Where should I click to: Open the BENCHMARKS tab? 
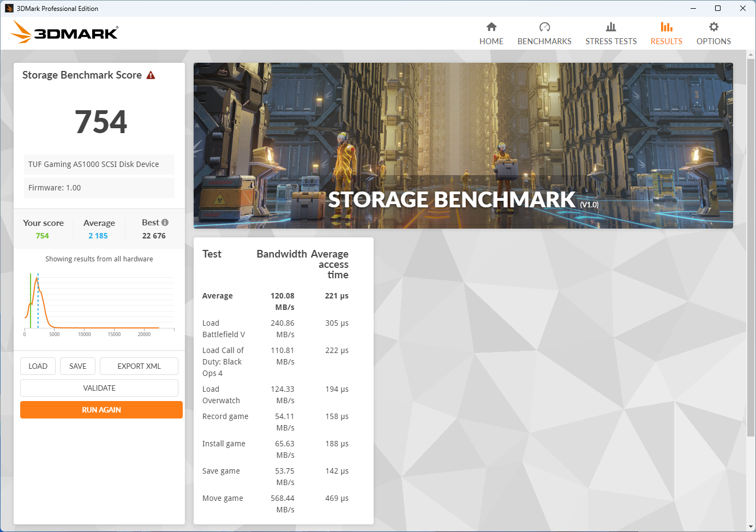[544, 34]
